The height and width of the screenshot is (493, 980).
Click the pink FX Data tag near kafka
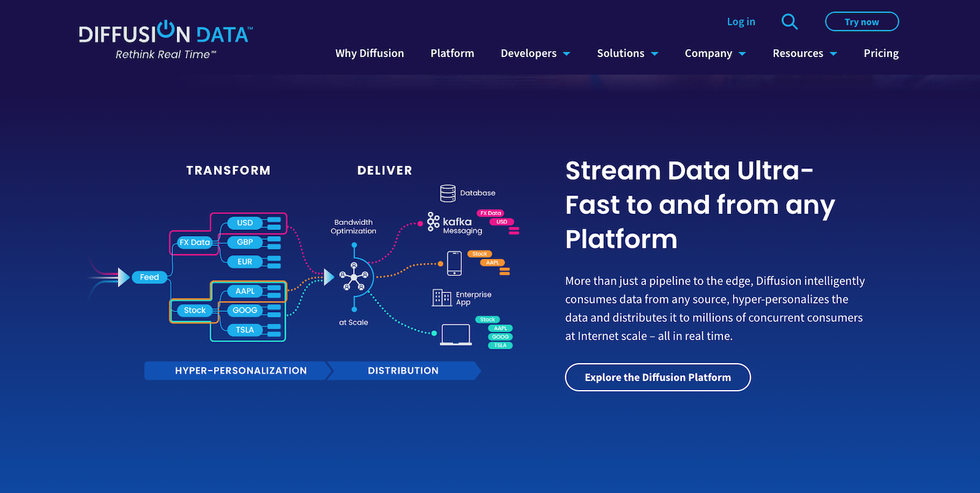tap(490, 213)
